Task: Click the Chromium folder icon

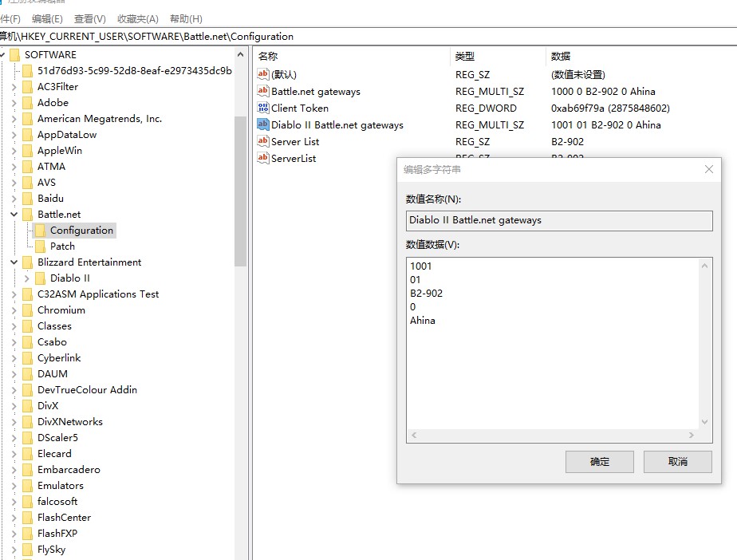Action: coord(28,310)
